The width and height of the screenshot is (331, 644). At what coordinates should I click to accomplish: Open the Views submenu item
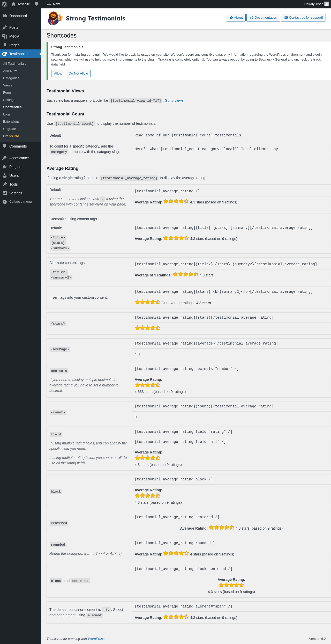(x=7, y=85)
